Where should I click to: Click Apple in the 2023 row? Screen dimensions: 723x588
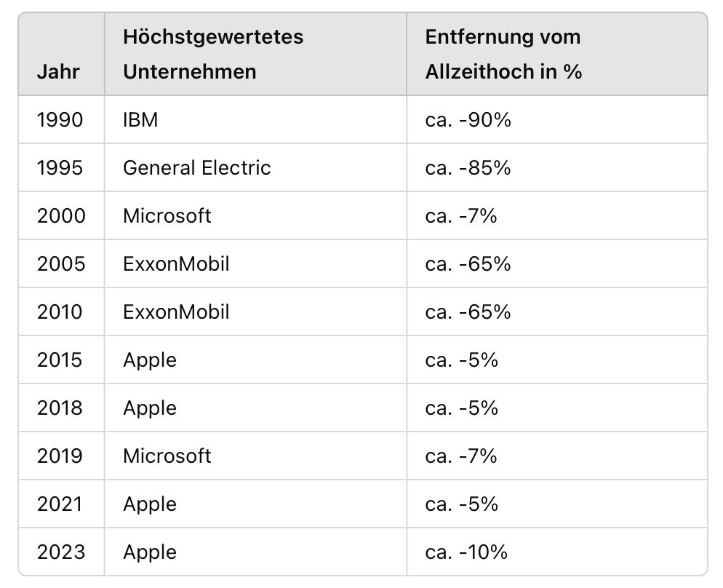(150, 552)
